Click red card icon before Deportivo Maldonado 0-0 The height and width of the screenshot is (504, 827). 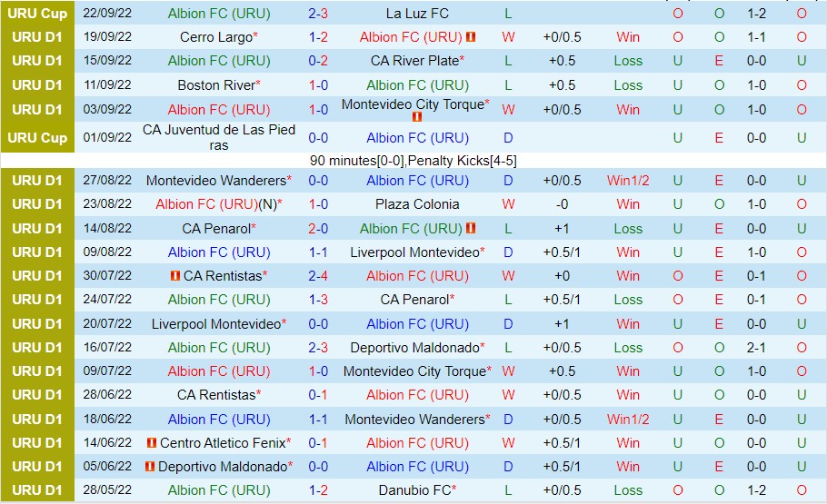150,467
